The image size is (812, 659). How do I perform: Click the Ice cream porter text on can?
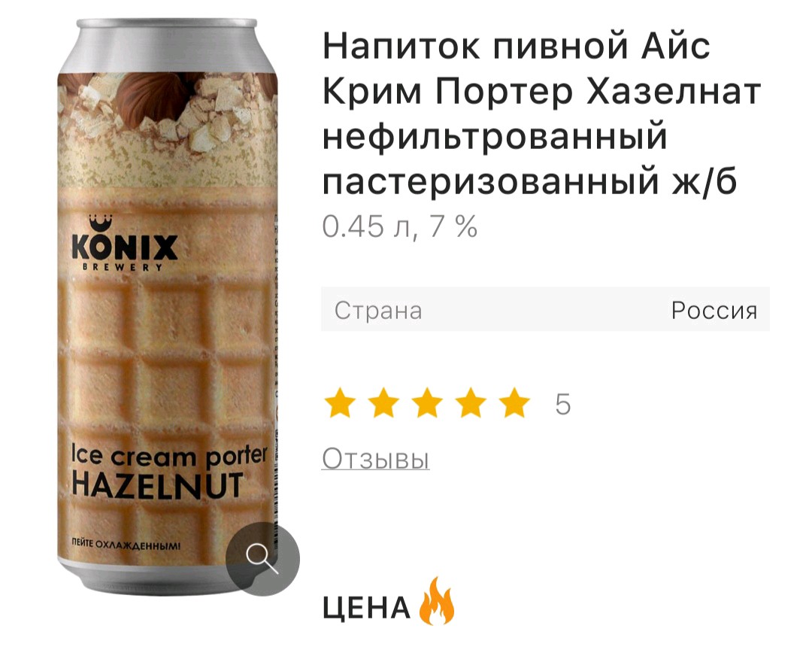(169, 456)
